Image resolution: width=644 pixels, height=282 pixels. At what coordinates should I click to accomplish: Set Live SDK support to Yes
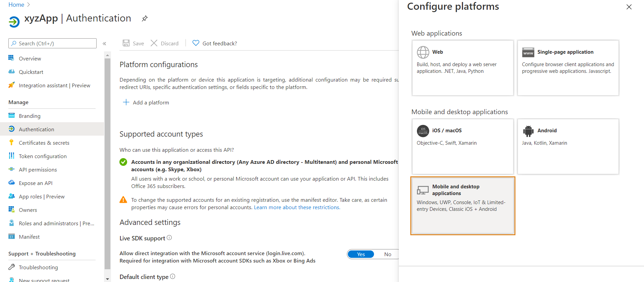point(361,254)
